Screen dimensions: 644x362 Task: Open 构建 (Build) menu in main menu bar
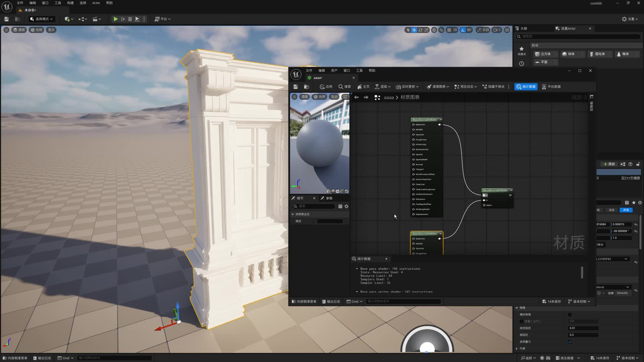pyautogui.click(x=70, y=3)
